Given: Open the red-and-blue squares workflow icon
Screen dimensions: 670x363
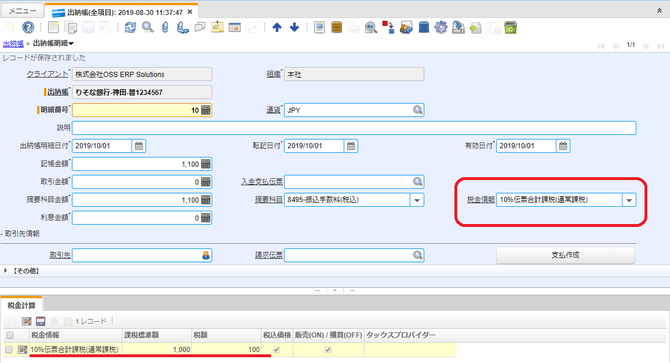Looking at the screenshot, I should coord(388,28).
